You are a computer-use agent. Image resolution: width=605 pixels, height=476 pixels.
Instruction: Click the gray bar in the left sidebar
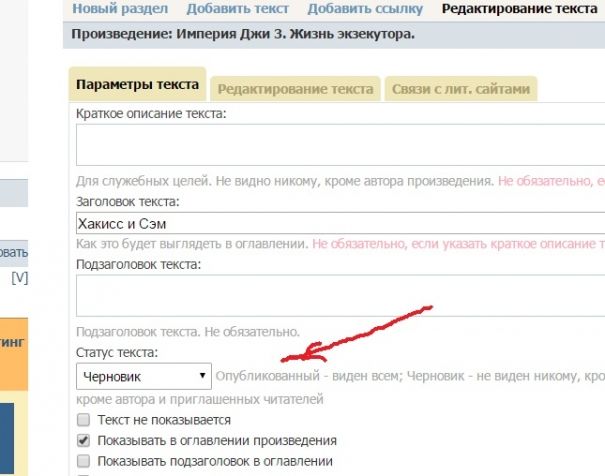(14, 192)
